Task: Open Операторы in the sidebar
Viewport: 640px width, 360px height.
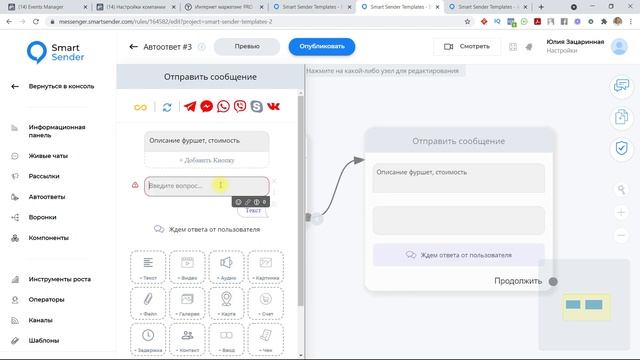Action: click(46, 300)
